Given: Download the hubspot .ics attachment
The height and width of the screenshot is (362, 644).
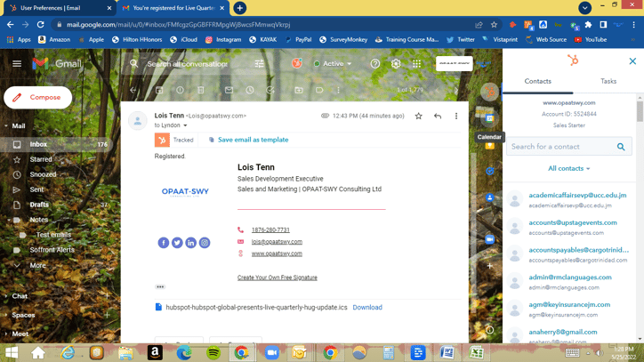Looking at the screenshot, I should click(x=367, y=308).
